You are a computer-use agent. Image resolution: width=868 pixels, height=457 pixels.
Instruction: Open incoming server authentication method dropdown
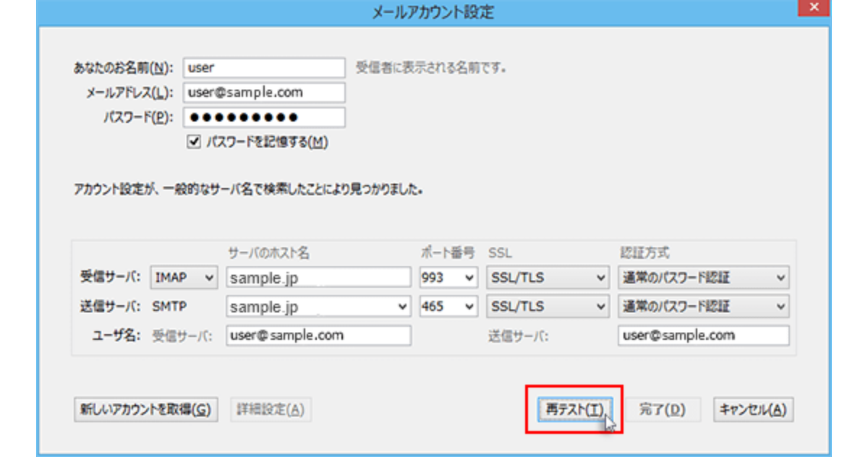point(703,278)
